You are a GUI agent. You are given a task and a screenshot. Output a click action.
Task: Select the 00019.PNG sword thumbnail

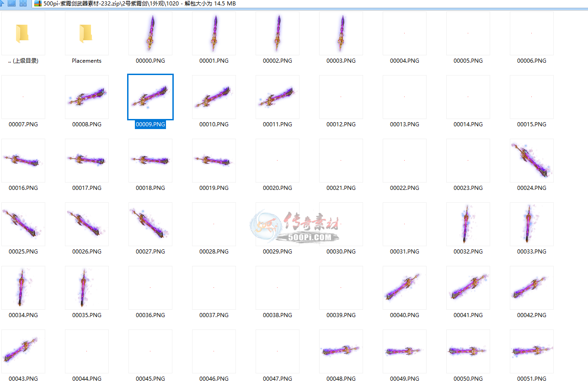[214, 161]
